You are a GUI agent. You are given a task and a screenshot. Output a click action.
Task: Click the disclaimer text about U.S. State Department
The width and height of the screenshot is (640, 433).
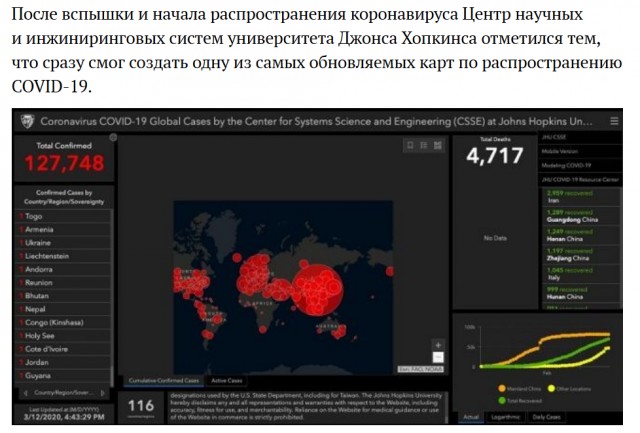click(306, 406)
